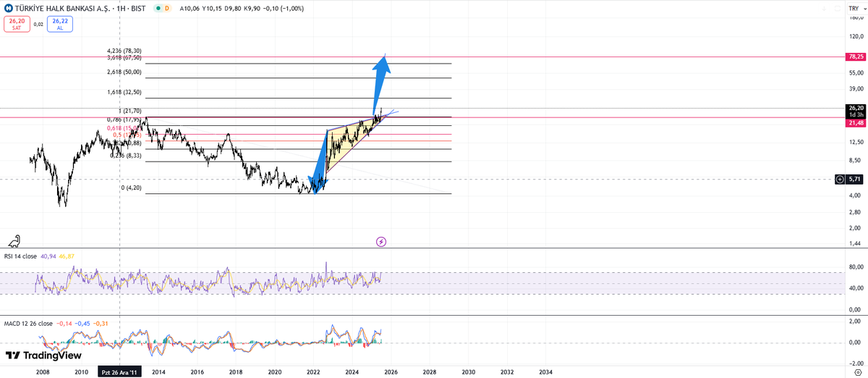Viewport: 868px width, 378px height.
Task: Click the pink 21,48 price label
Action: tap(854, 123)
